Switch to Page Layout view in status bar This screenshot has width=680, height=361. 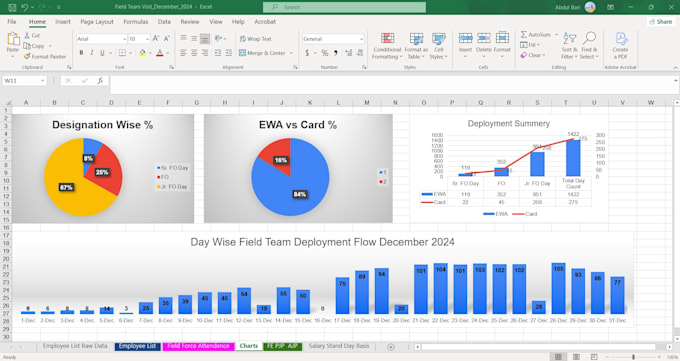point(576,357)
